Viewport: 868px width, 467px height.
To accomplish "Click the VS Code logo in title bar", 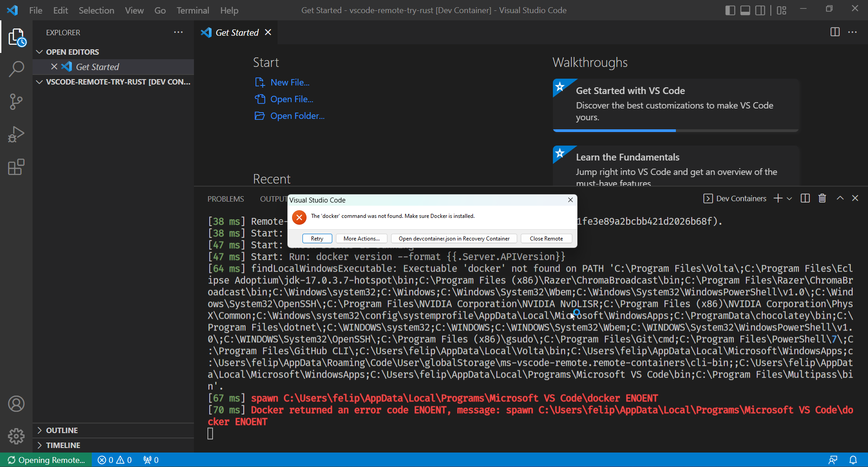I will click(x=13, y=10).
